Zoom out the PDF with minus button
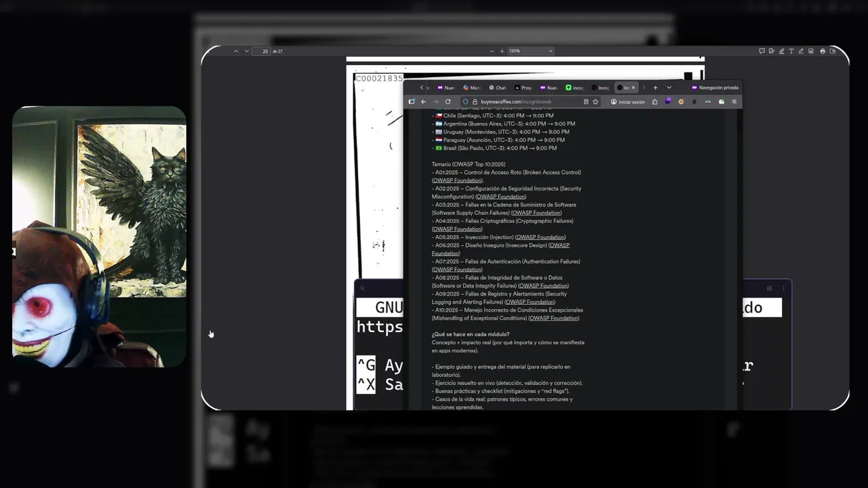The image size is (868, 488). point(492,51)
